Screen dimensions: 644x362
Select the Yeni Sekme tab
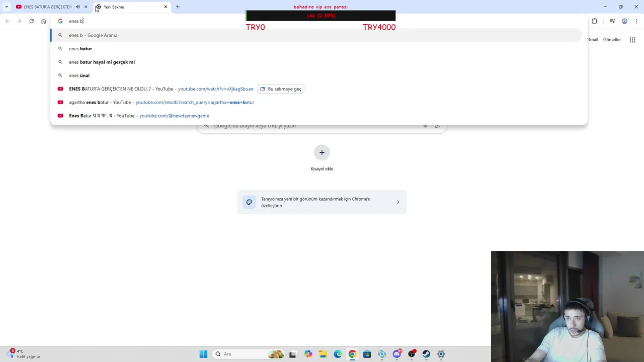point(132,7)
